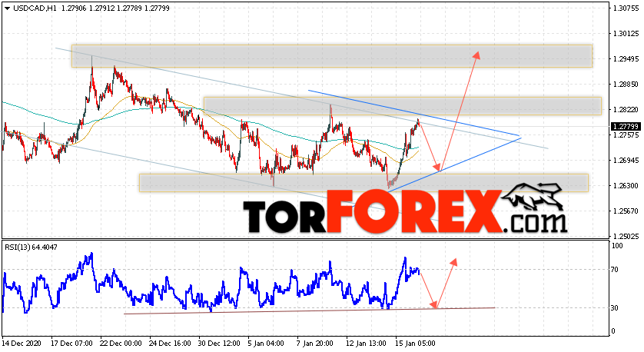Select the 1.27575 price axis label
This screenshot has width=644, height=352.
(x=626, y=134)
